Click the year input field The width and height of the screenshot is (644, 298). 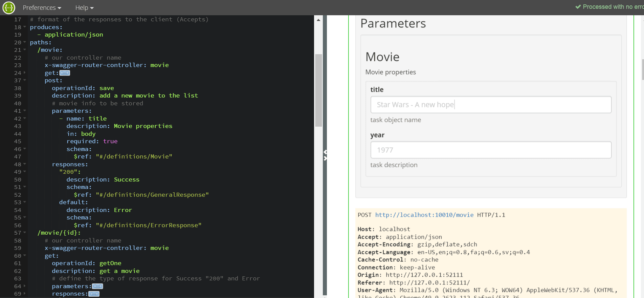click(x=491, y=150)
